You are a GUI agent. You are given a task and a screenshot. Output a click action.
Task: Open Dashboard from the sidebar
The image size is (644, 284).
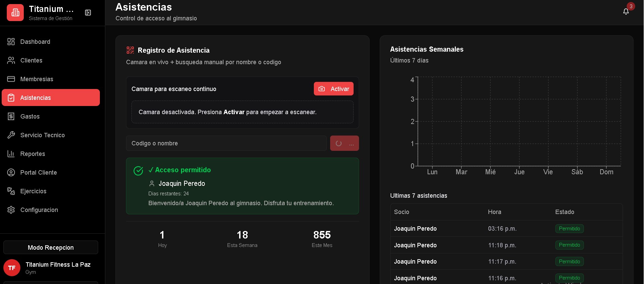tap(35, 42)
